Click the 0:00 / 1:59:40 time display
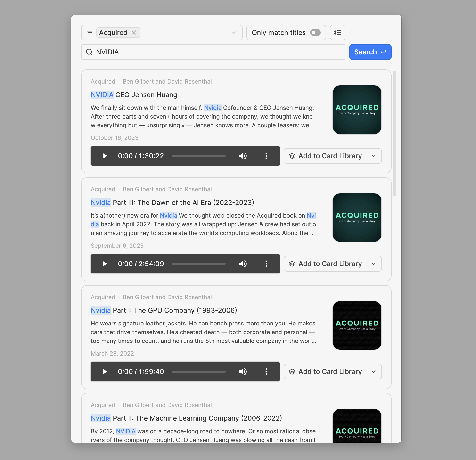Image resolution: width=476 pixels, height=460 pixels. (x=141, y=372)
